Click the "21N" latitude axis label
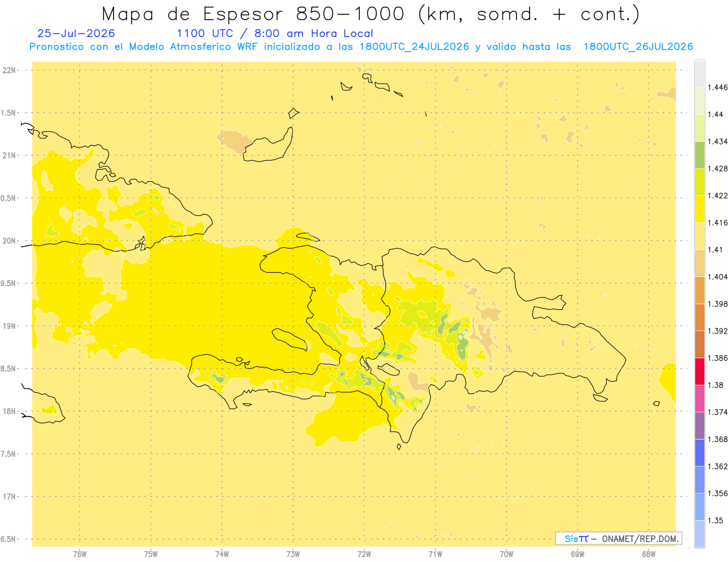 pyautogui.click(x=10, y=155)
